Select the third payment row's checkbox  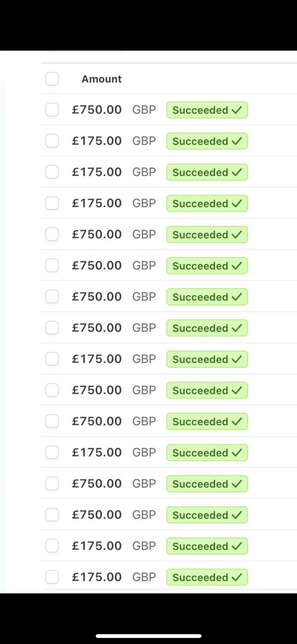(52, 172)
